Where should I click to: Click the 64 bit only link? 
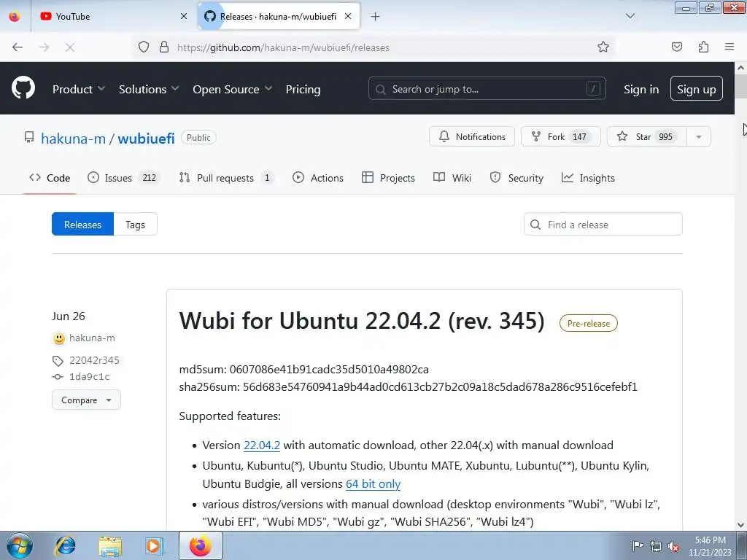[373, 484]
